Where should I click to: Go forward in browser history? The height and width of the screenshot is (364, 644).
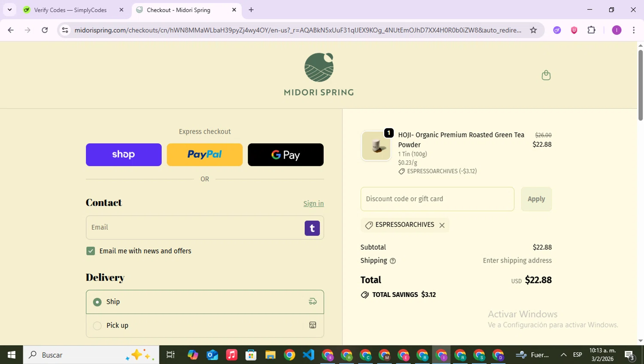click(x=27, y=30)
